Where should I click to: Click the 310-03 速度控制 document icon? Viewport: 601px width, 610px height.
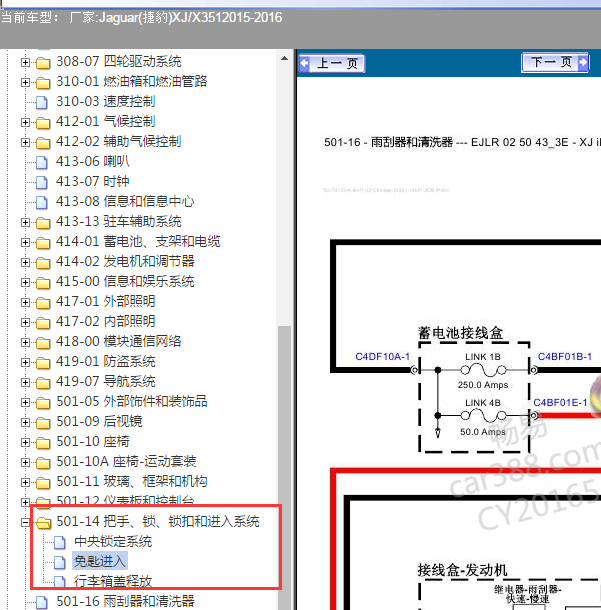(x=42, y=102)
